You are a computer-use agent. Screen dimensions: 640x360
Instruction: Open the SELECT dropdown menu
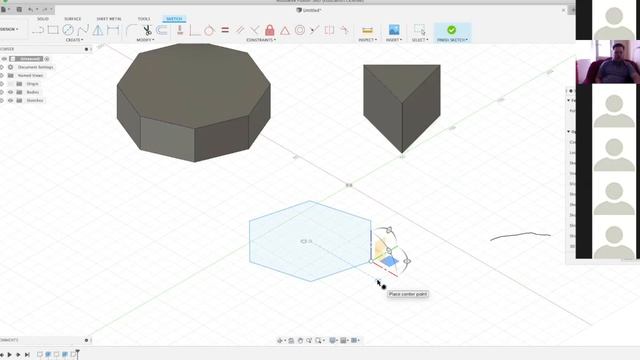[x=420, y=40]
